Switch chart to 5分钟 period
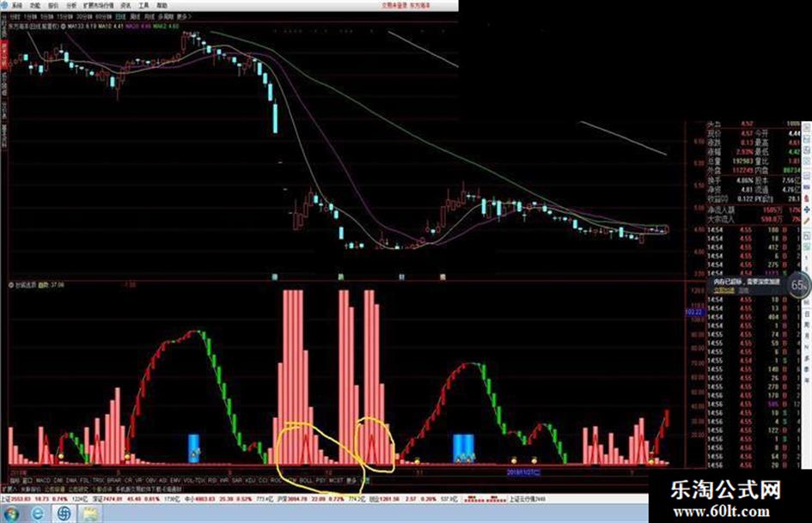This screenshot has width=812, height=523. point(47,16)
